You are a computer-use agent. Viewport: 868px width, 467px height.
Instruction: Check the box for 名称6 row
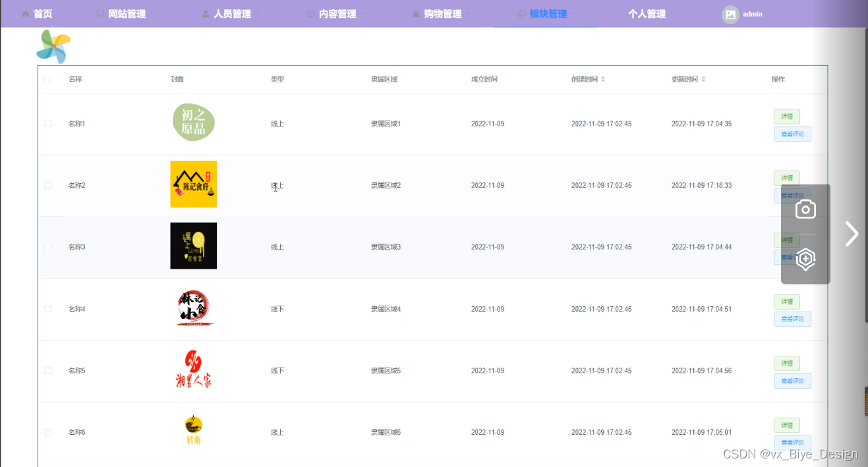click(47, 432)
